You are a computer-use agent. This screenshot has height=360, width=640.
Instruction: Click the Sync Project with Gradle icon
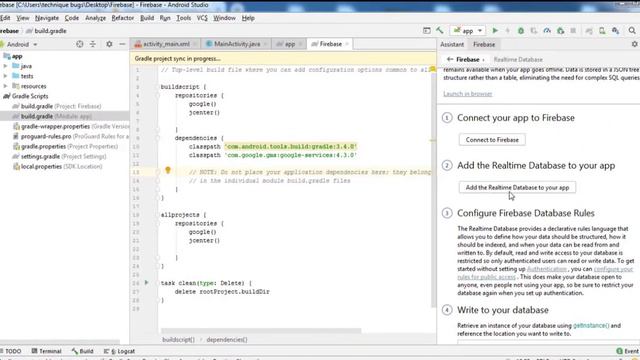coord(589,31)
